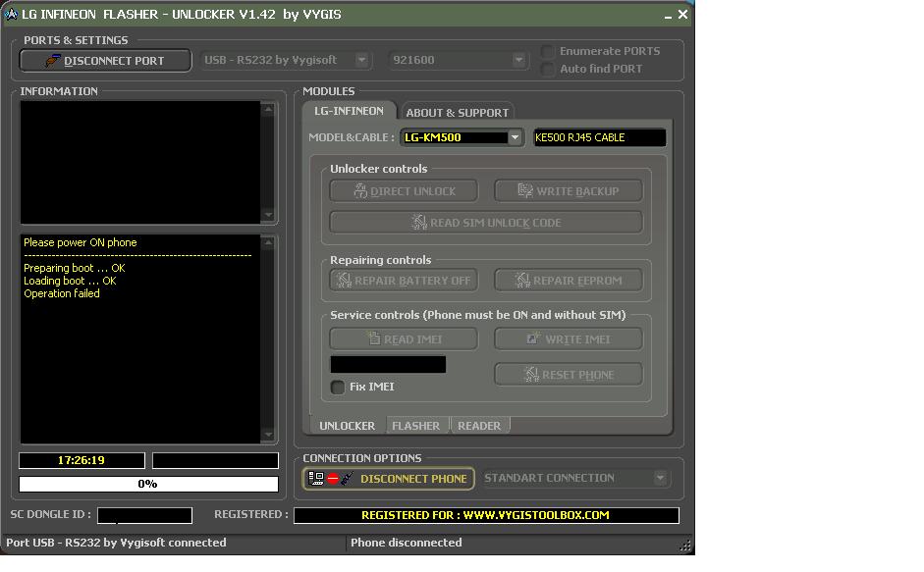The image size is (924, 572).
Task: Click the 'Preparing boot ... OK' log line
Action: point(75,268)
